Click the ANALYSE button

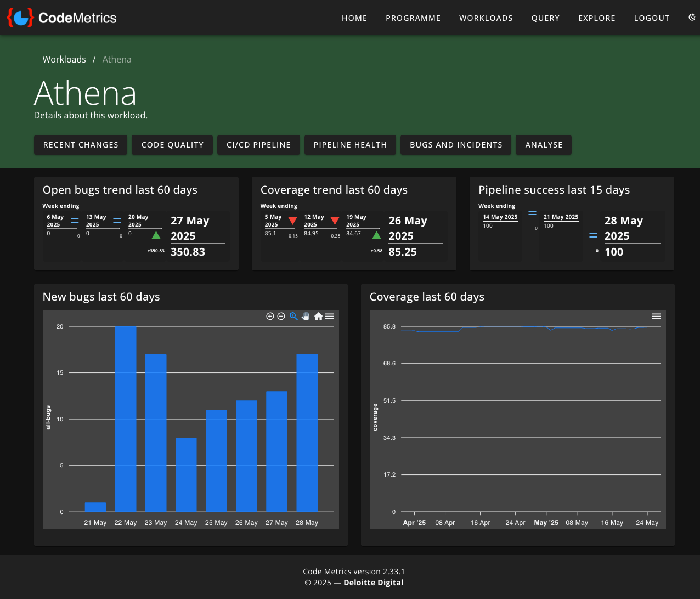click(544, 145)
